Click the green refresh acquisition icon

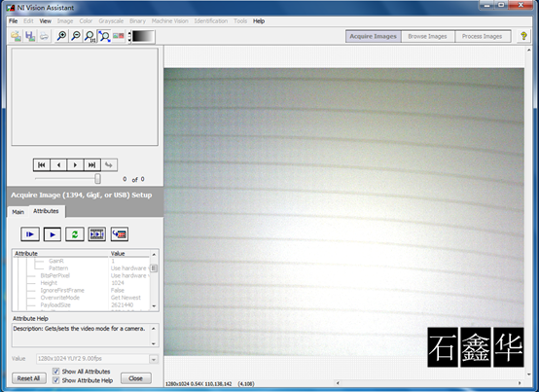[x=75, y=234]
